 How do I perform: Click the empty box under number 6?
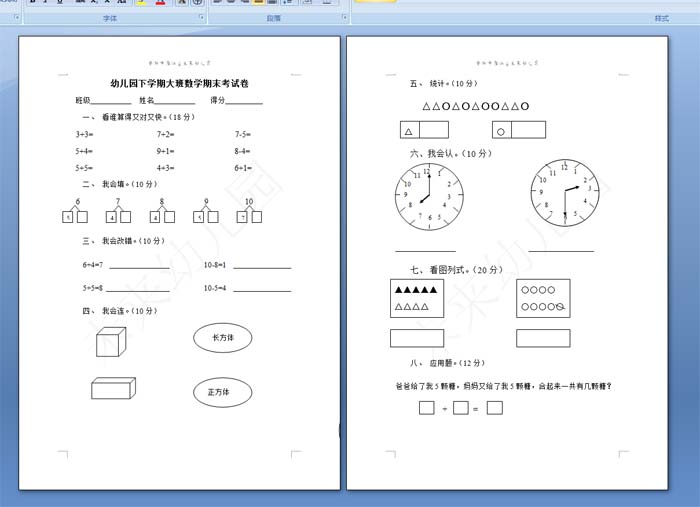pyautogui.click(x=82, y=217)
